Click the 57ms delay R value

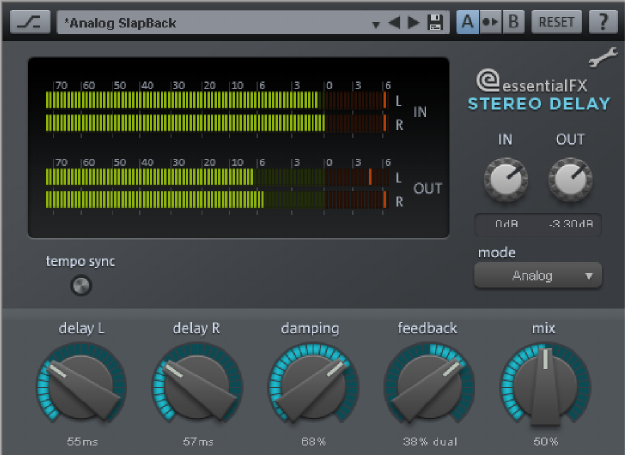click(198, 441)
